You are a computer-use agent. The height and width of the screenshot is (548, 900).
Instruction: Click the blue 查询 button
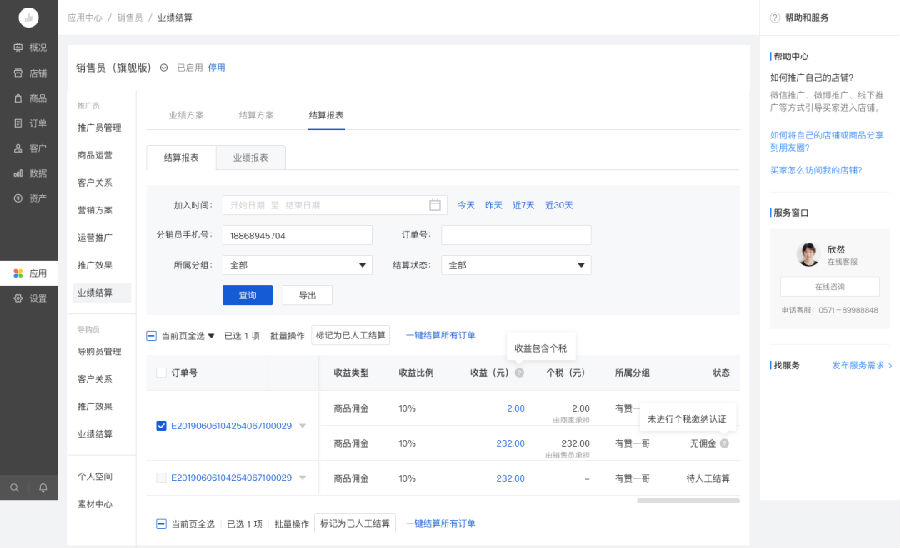point(248,295)
